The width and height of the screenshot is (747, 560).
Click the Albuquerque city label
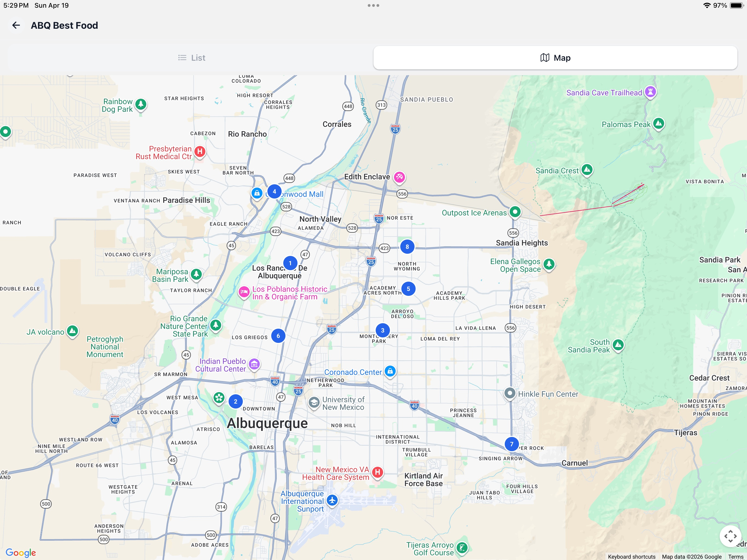267,423
